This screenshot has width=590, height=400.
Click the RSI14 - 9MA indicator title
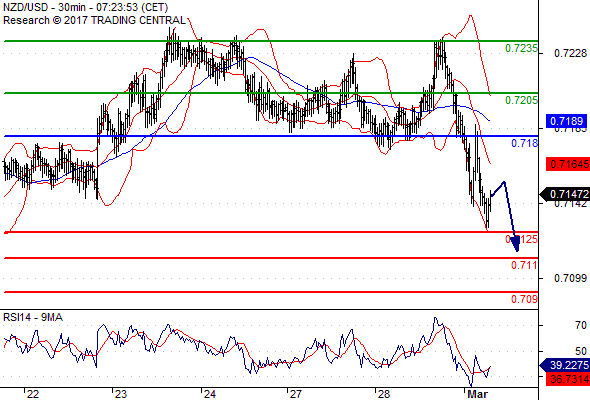tap(33, 318)
